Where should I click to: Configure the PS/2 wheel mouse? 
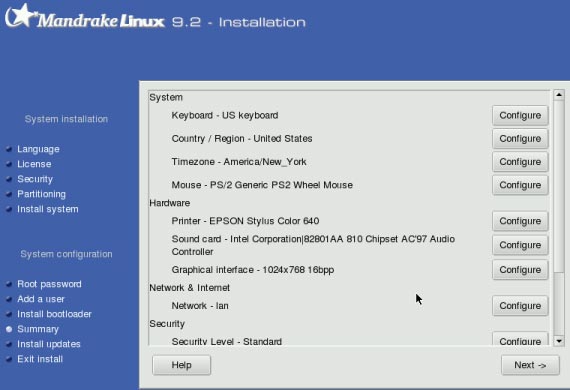pyautogui.click(x=520, y=185)
